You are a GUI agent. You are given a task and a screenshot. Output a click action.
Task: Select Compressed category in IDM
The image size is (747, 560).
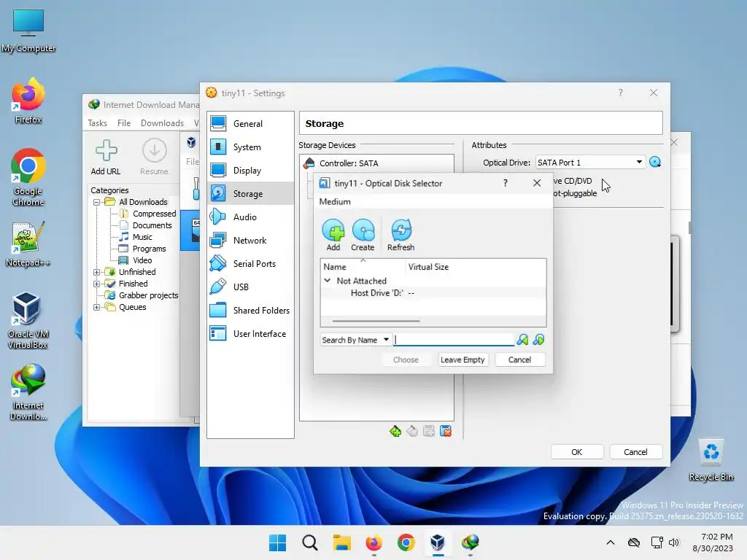pos(154,214)
